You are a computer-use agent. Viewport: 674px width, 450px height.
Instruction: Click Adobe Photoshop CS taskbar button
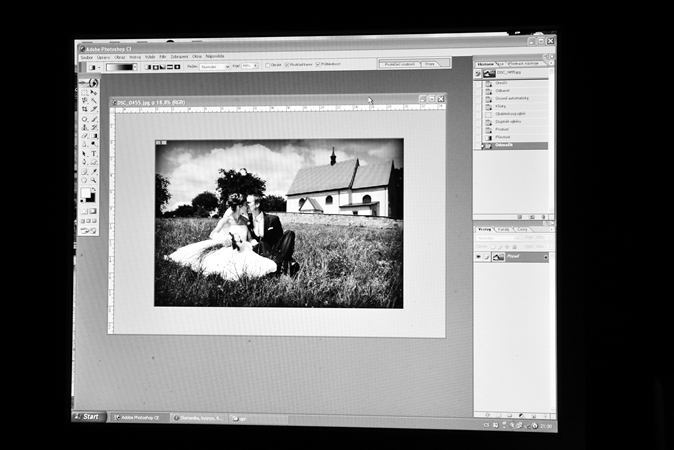pyautogui.click(x=138, y=417)
